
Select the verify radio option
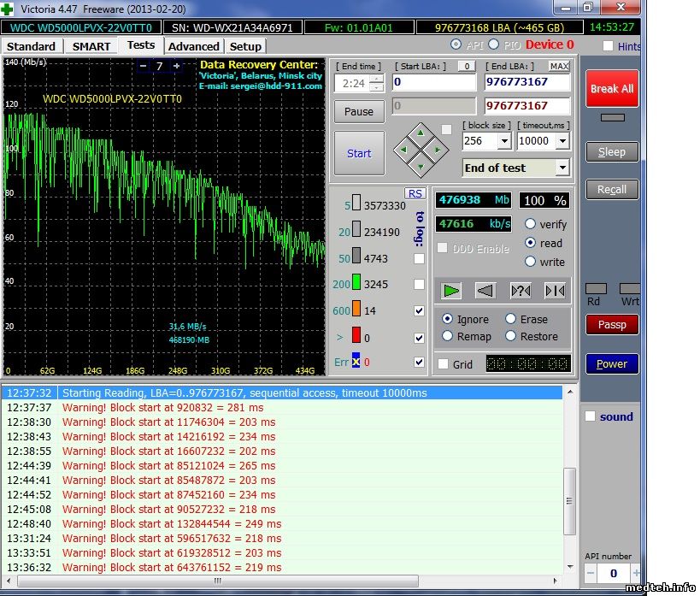530,224
